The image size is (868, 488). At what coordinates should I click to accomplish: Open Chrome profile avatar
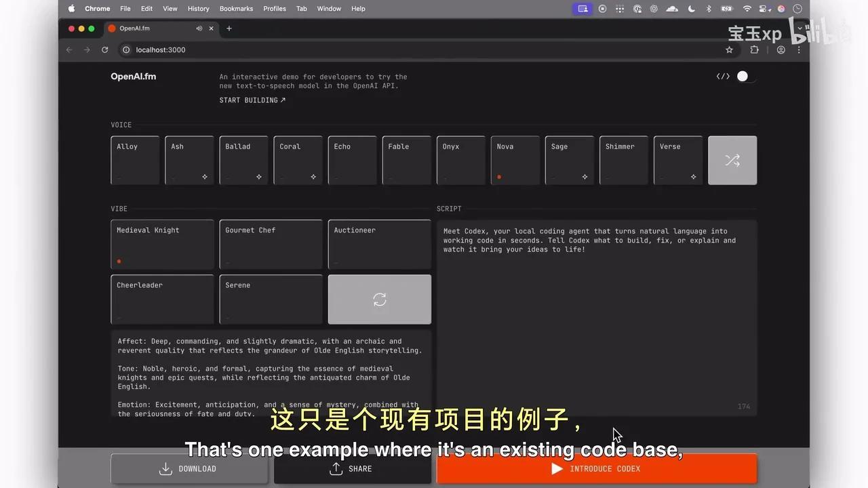click(x=781, y=49)
